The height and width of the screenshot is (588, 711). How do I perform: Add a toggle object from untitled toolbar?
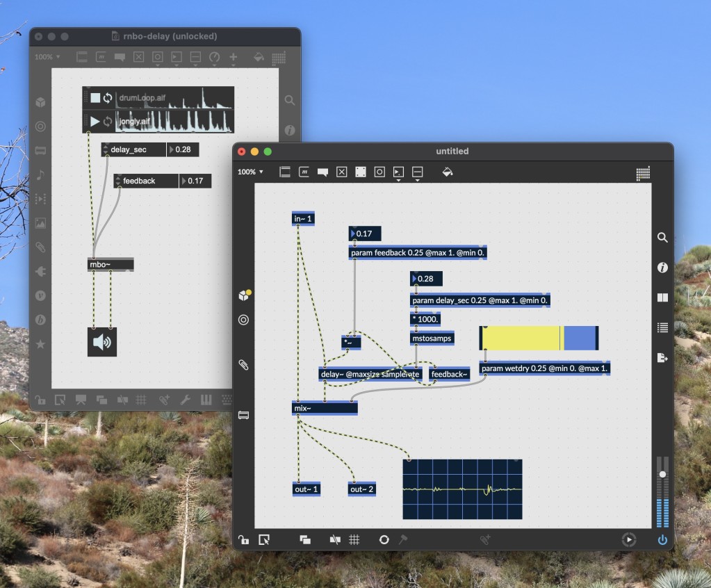click(x=341, y=172)
